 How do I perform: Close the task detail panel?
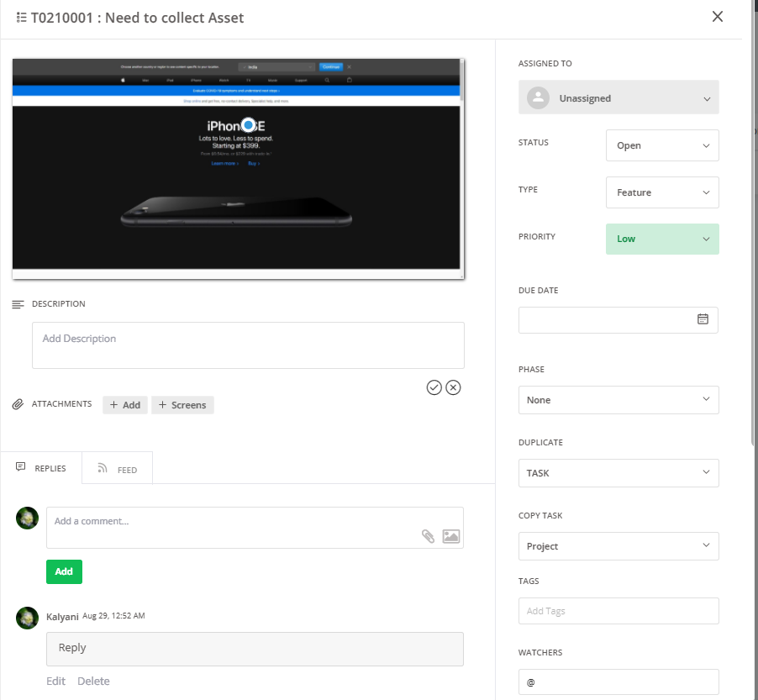coord(718,17)
